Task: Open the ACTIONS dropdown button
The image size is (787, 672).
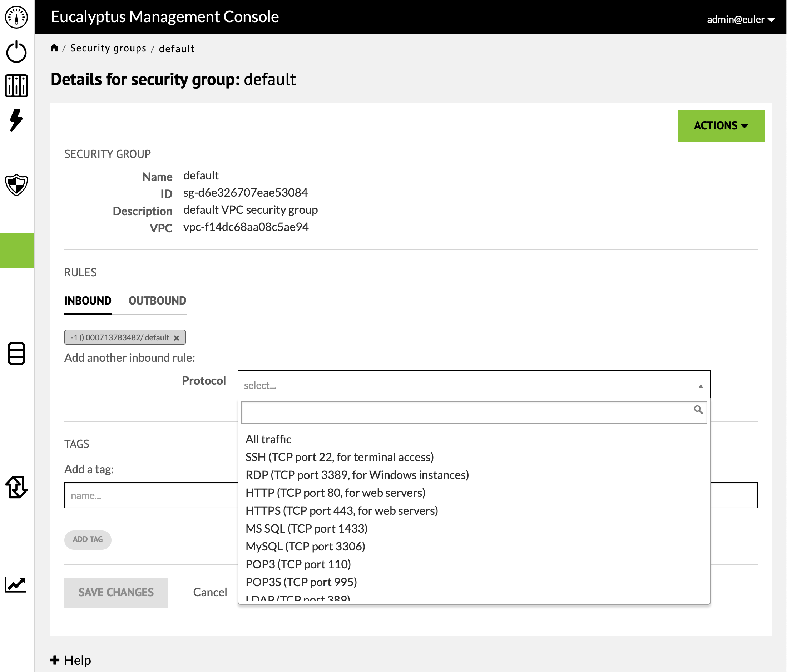Action: [x=721, y=126]
